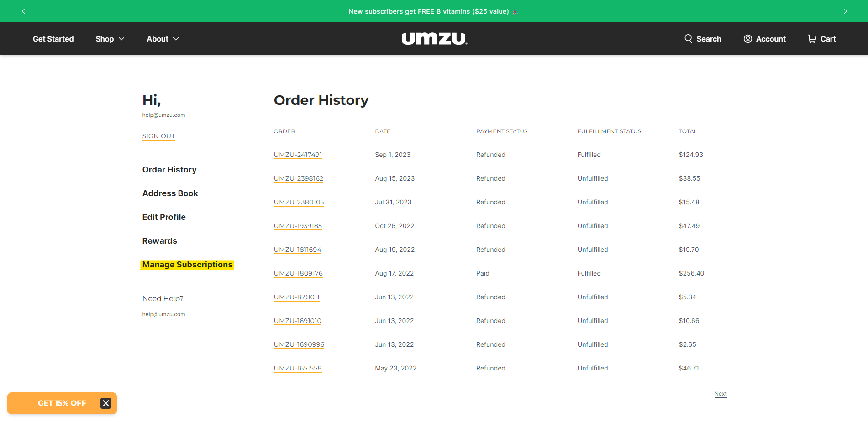The height and width of the screenshot is (422, 868).
Task: Open the Account user icon
Action: pyautogui.click(x=747, y=39)
